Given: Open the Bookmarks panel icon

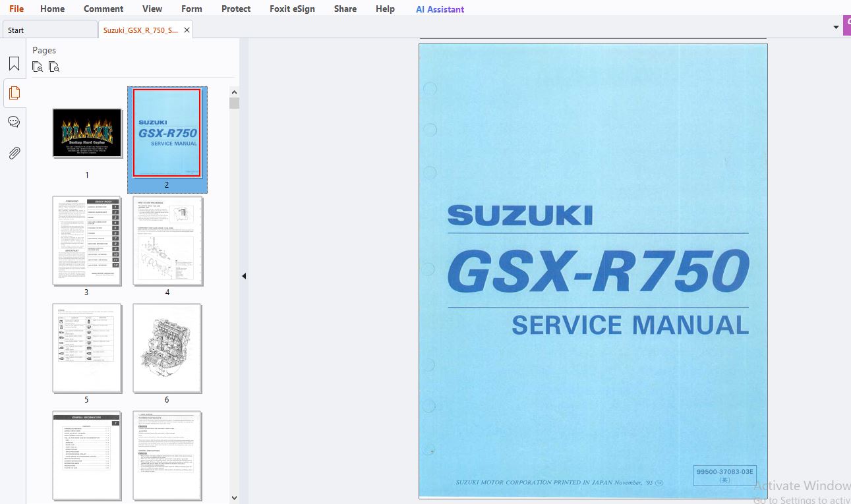Looking at the screenshot, I should pos(14,64).
